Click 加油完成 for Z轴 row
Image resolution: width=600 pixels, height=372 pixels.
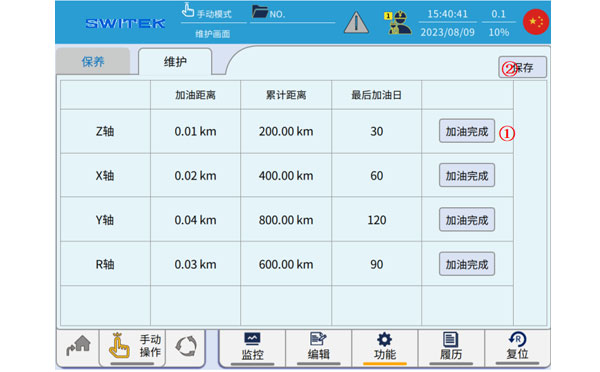coord(467,131)
